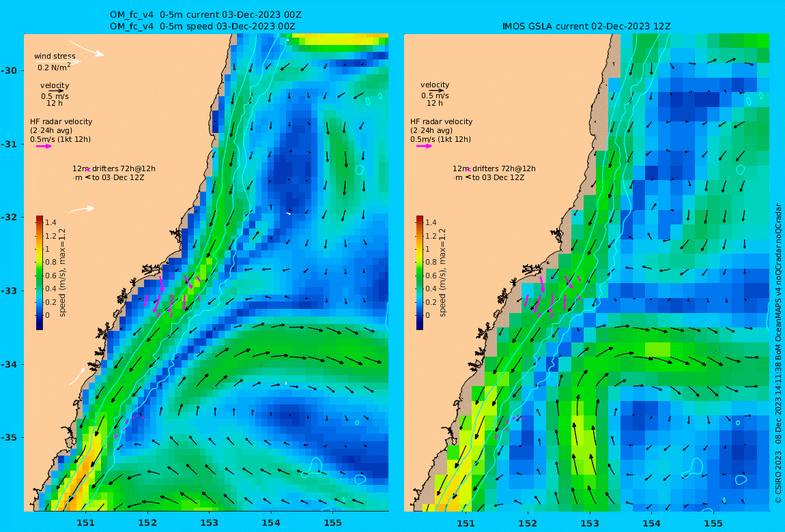Click the 'wind stress' legend label
The image size is (785, 532).
pos(55,56)
